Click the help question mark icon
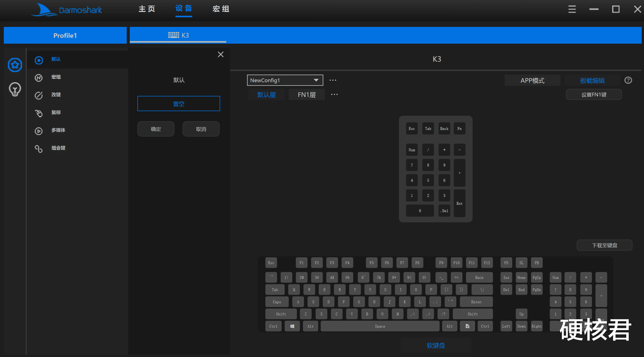Viewport: 644px width, 357px height. 628,80
